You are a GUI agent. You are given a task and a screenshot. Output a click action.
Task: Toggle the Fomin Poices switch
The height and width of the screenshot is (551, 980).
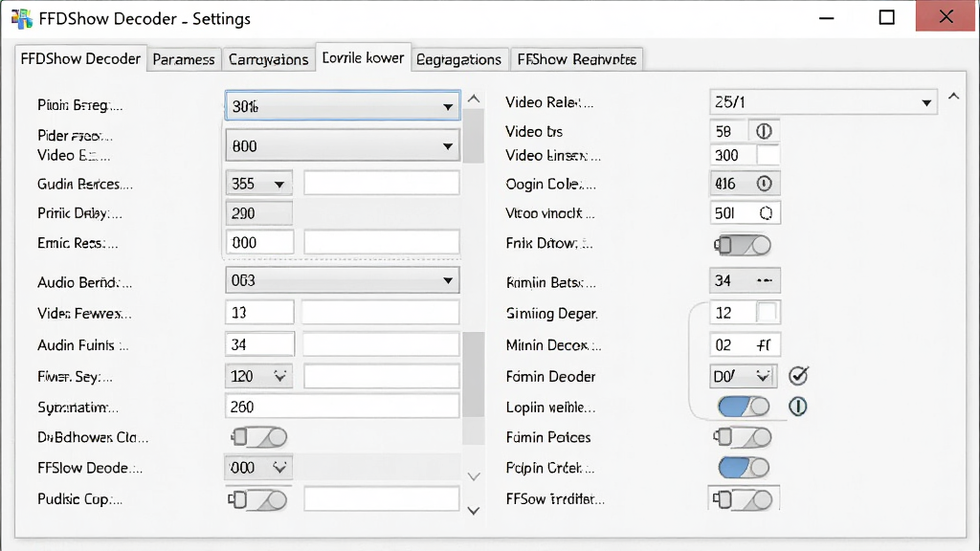point(743,436)
